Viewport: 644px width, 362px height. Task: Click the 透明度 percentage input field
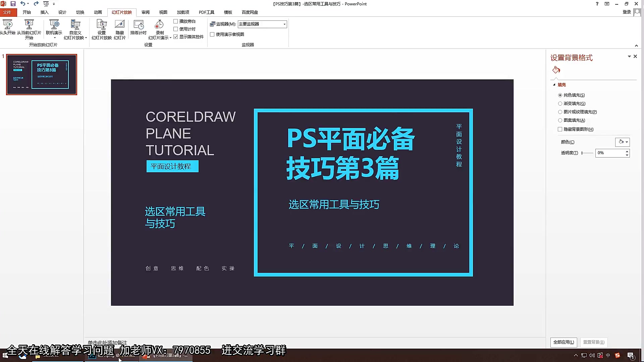610,153
